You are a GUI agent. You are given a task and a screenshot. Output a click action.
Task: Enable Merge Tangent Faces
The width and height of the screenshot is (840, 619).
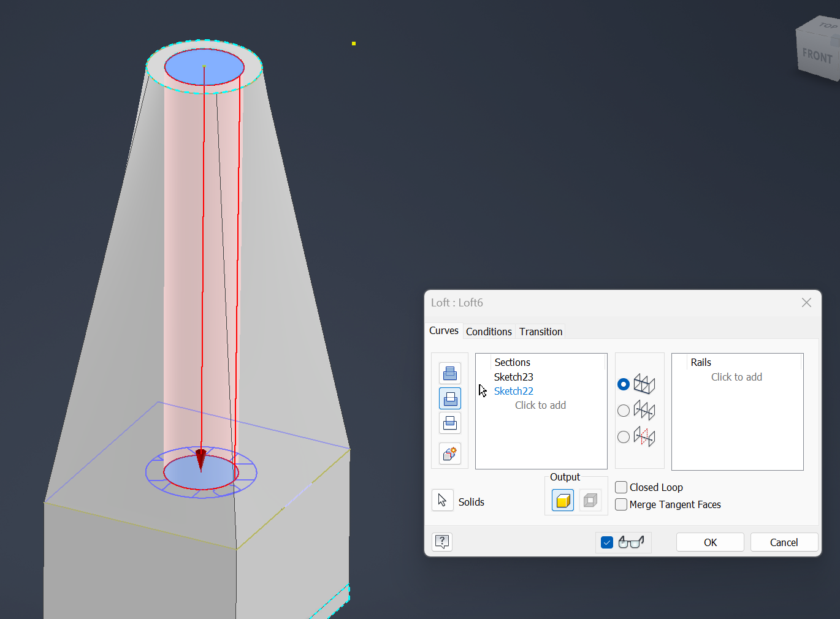coord(620,504)
